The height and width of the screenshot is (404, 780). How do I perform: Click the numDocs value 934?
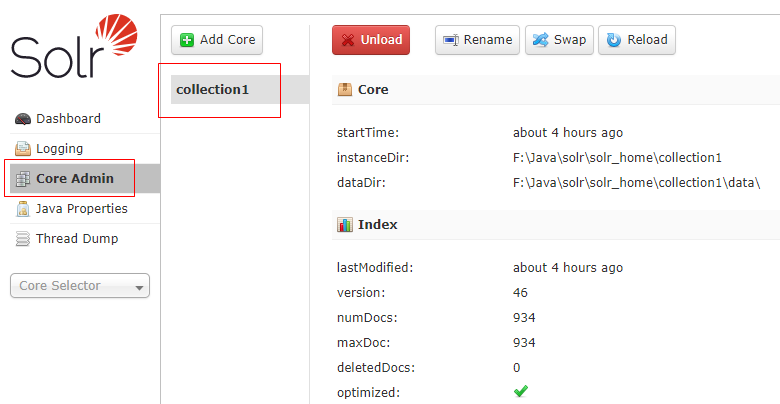pyautogui.click(x=524, y=317)
